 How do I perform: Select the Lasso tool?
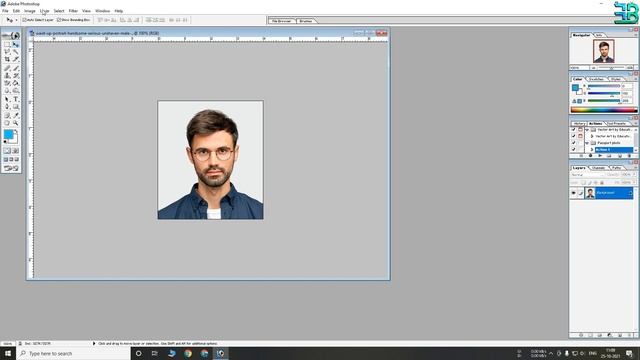pos(7,52)
